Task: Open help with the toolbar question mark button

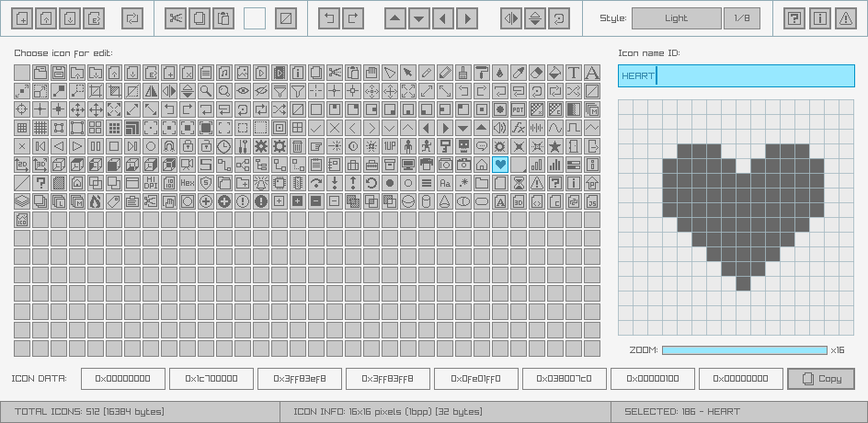Action: 794,18
